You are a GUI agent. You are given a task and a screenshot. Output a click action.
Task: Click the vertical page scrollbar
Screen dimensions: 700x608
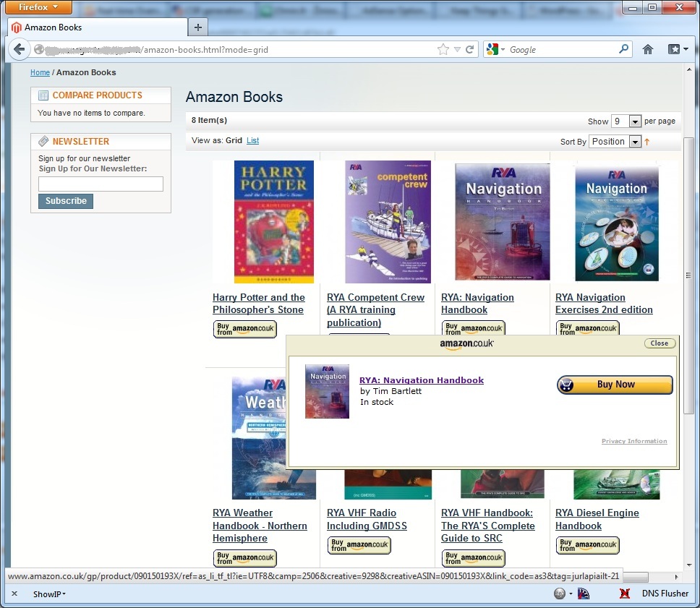[689, 275]
